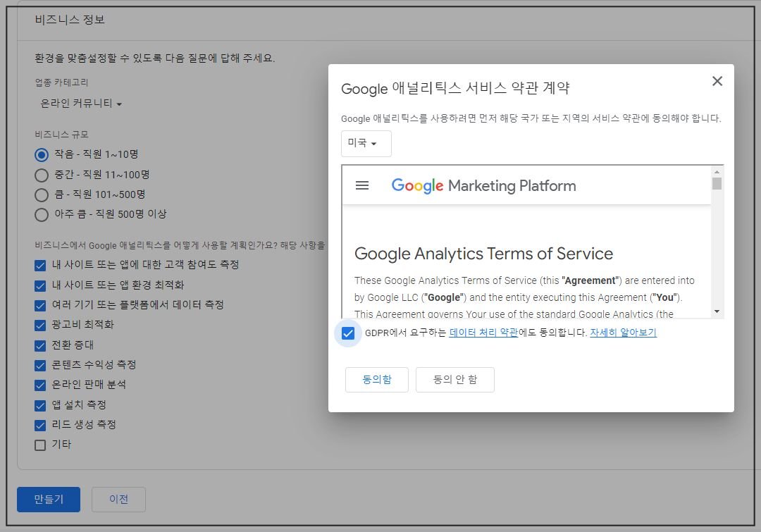Click the 만들기 button
This screenshot has height=532, width=761.
coord(49,499)
